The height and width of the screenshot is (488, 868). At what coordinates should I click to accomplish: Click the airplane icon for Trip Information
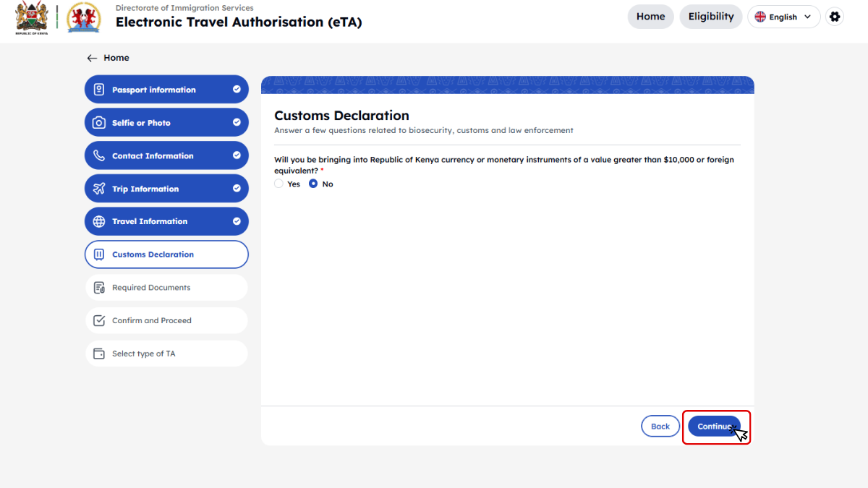tap(99, 189)
